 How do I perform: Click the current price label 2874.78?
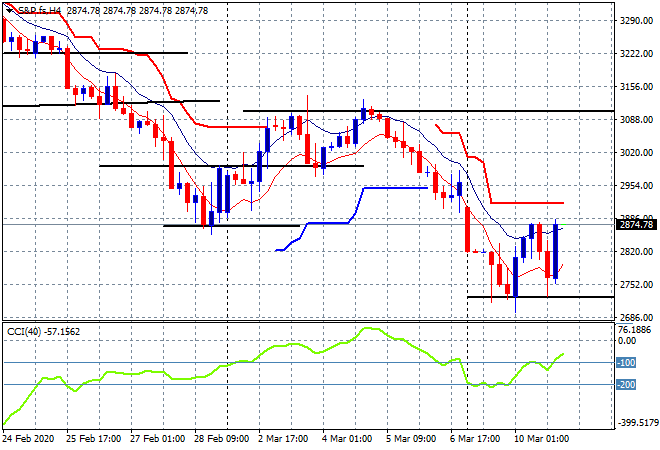[x=637, y=225]
